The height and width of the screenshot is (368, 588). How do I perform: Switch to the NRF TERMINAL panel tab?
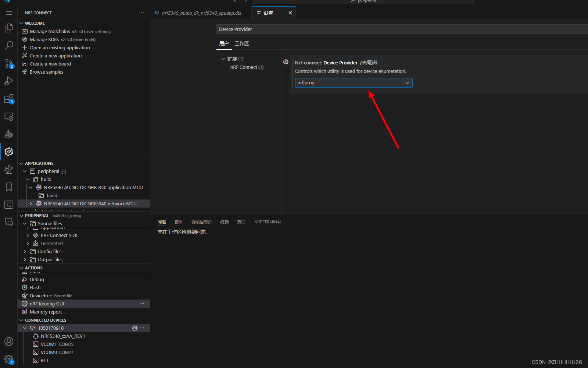(x=268, y=222)
